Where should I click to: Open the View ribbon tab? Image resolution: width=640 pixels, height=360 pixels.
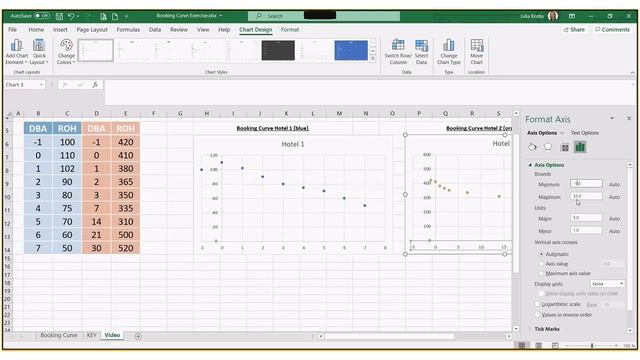(203, 30)
